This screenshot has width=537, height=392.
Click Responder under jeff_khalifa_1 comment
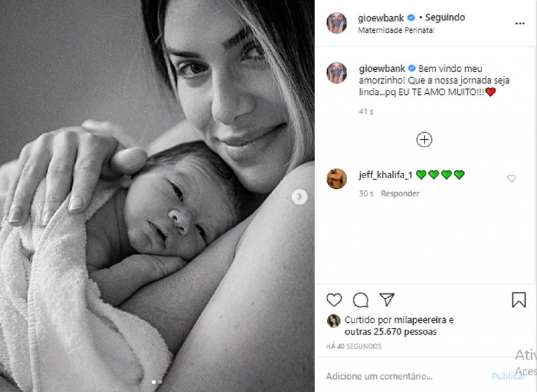400,193
